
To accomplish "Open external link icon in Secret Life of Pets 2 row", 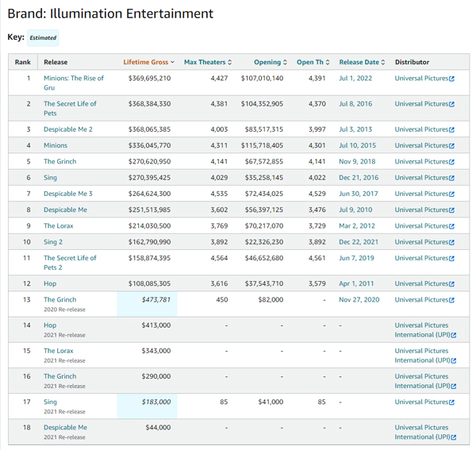I will tap(451, 259).
